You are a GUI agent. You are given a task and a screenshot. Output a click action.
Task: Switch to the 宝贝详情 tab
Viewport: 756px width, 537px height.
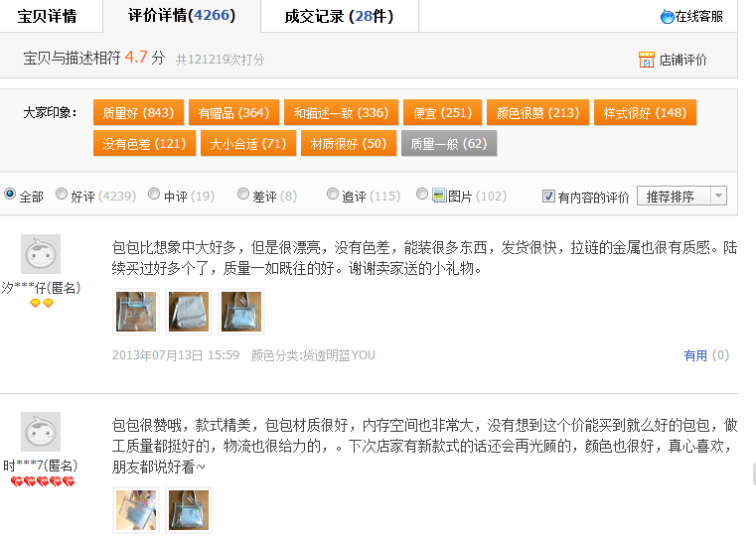pyautogui.click(x=48, y=16)
